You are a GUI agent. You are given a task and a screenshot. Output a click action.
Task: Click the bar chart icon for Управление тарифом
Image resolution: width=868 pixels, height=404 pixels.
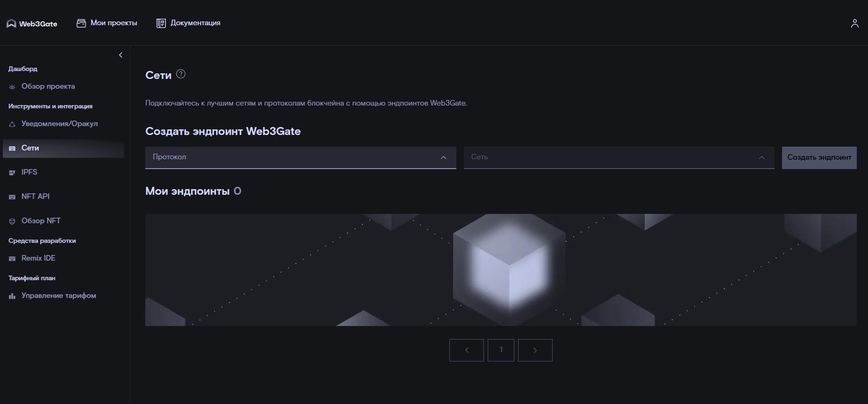(x=12, y=296)
